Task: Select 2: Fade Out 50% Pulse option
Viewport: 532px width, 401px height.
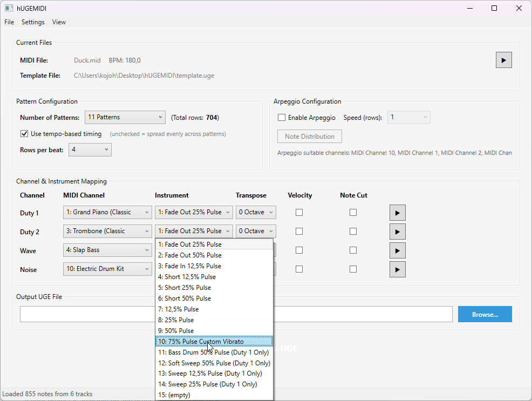Action: [214, 255]
